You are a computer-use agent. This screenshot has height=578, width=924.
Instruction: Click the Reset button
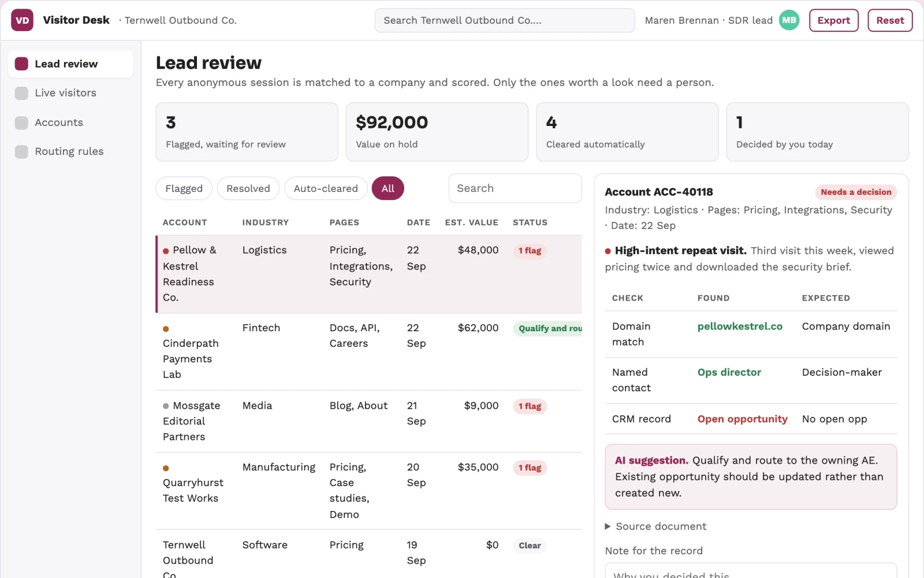point(890,20)
